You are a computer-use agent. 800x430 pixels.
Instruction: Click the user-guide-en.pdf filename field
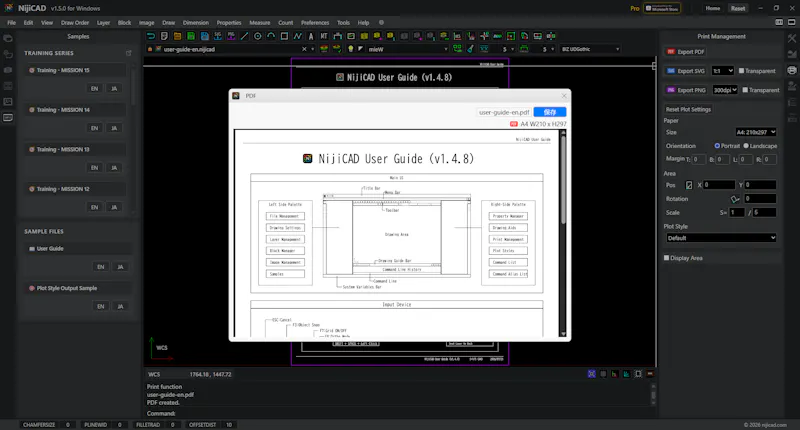pos(504,112)
